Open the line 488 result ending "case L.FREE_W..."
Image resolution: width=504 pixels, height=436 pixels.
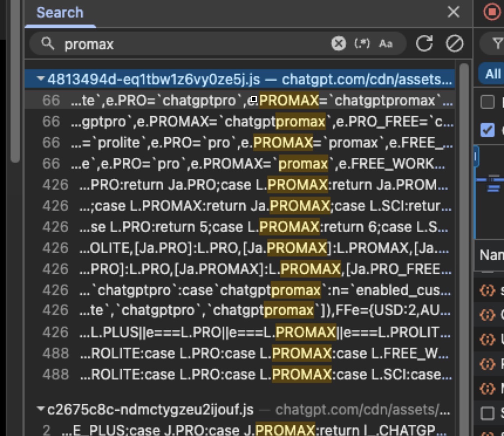click(x=239, y=353)
